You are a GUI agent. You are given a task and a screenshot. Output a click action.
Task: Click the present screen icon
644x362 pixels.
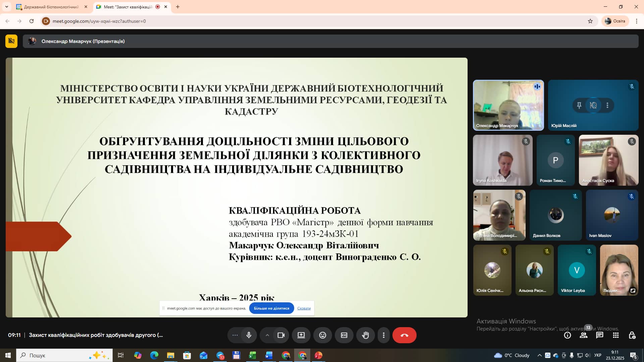pos(301,335)
